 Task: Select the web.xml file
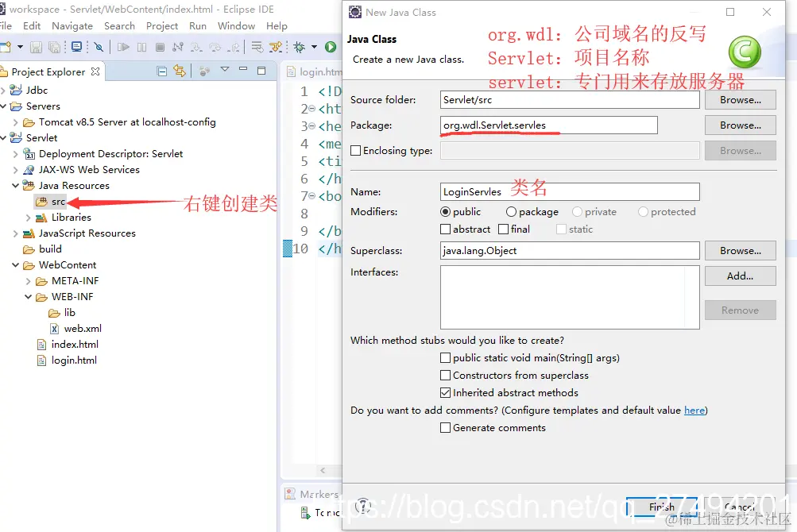point(76,328)
